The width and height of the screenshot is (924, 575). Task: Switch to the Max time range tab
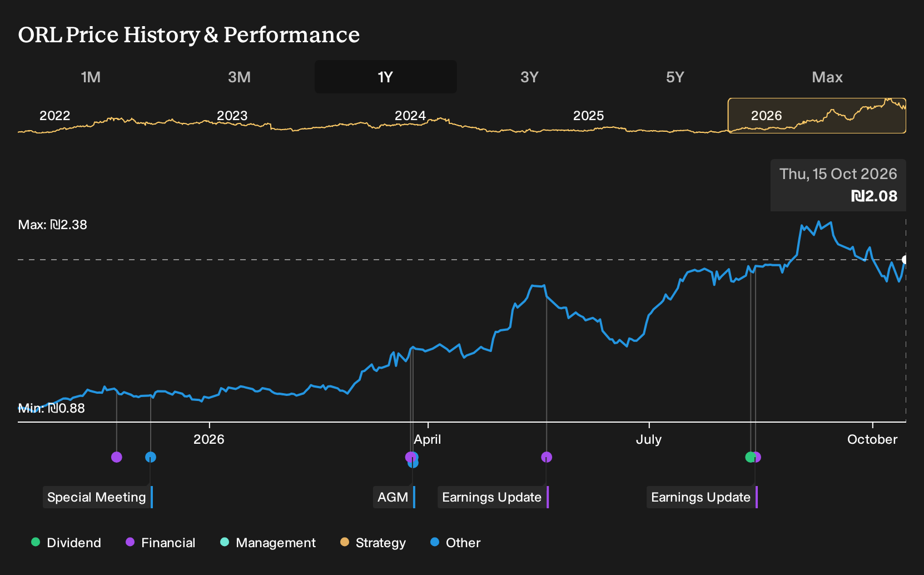click(827, 77)
